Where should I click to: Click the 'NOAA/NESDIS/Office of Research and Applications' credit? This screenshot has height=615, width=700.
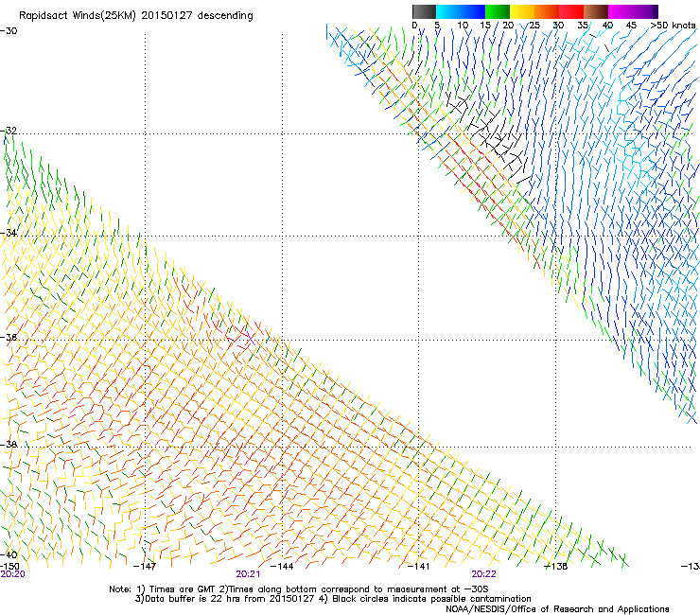pyautogui.click(x=557, y=608)
